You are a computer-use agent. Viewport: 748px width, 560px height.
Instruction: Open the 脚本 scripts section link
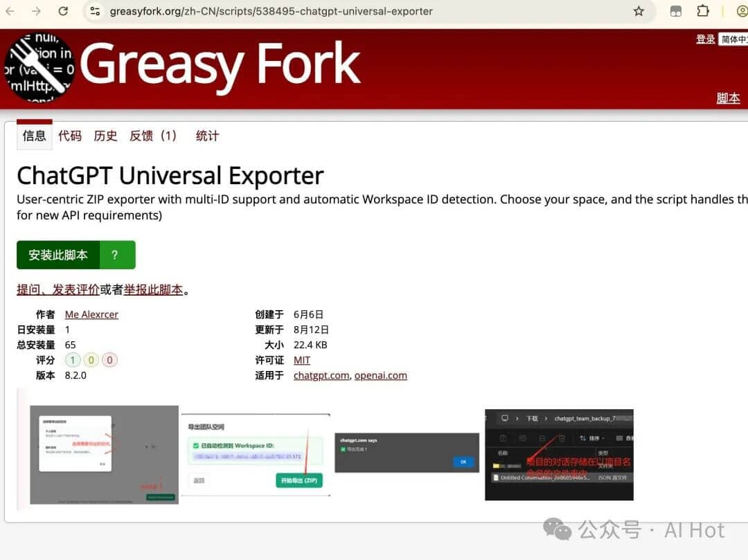(728, 98)
